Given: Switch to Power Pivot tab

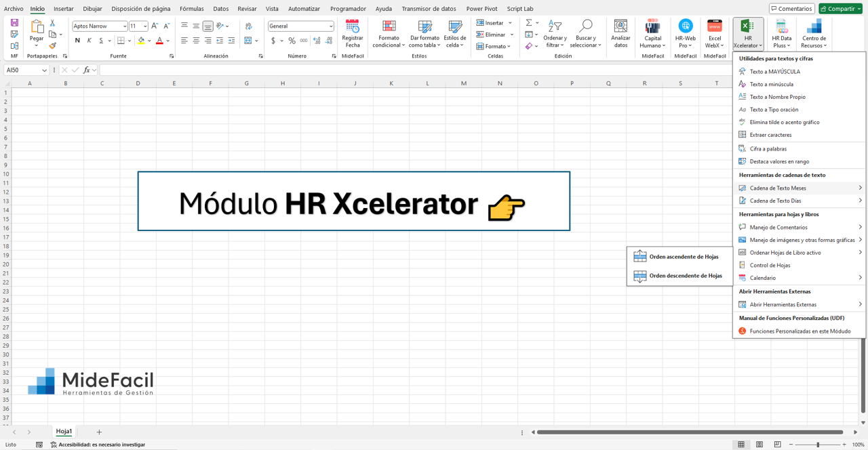Looking at the screenshot, I should coord(481,9).
